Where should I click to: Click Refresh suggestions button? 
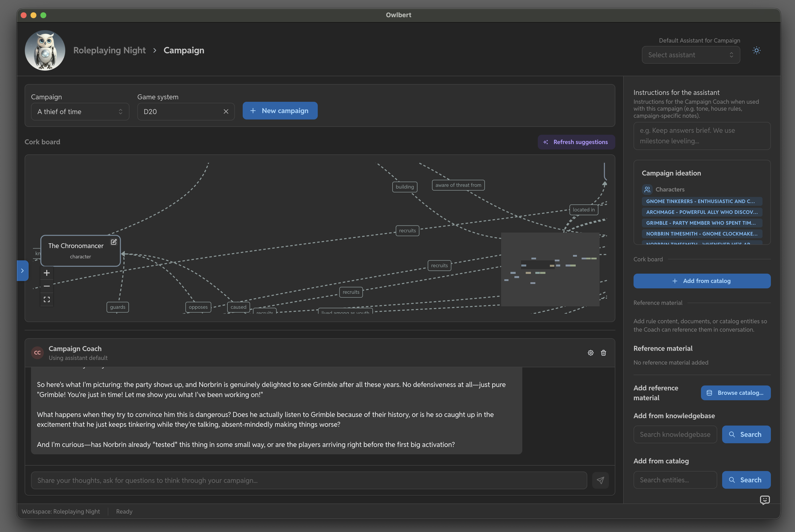(576, 142)
